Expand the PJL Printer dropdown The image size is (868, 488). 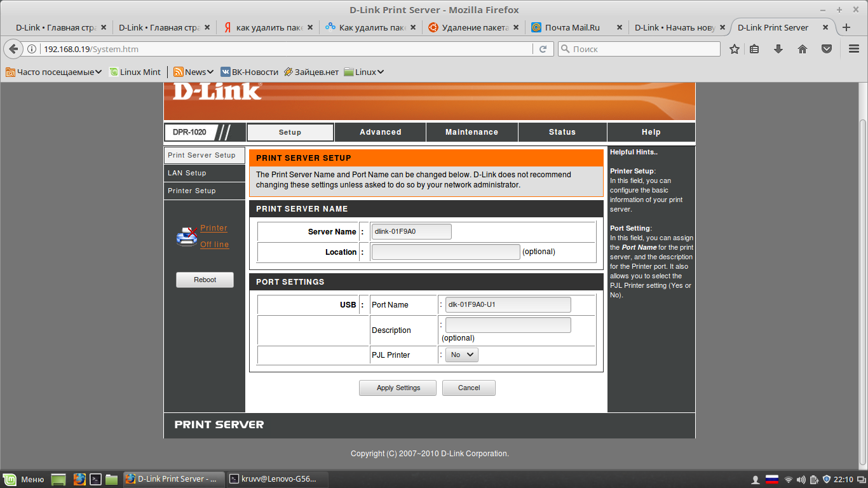click(462, 355)
